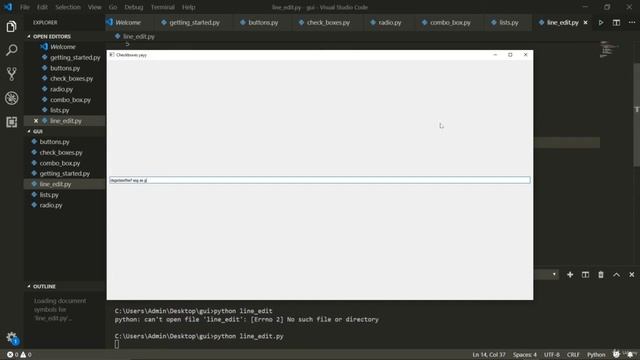640x360 pixels.
Task: Open the Debug menu
Action: coord(134,7)
